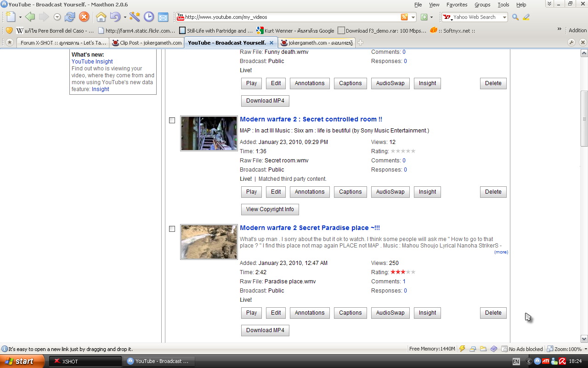Viewport: 588px width, 368px height.
Task: Click the YouTube Insight link in sidebar
Action: [x=92, y=62]
